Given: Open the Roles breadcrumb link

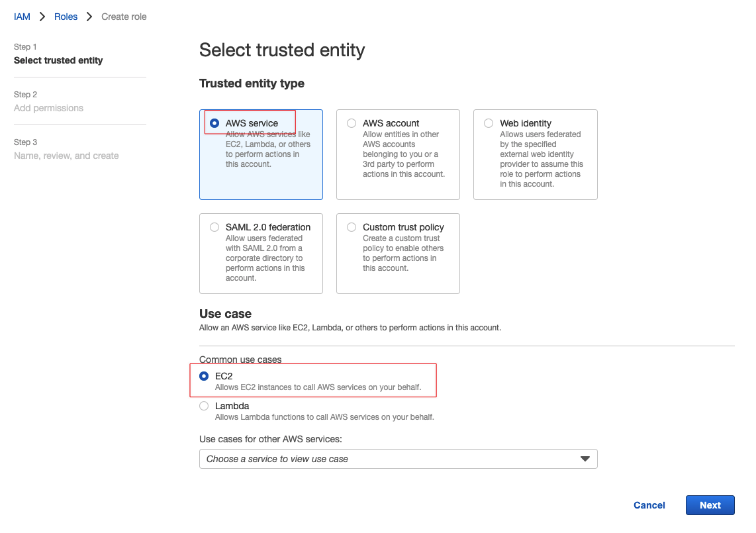Looking at the screenshot, I should click(x=66, y=17).
